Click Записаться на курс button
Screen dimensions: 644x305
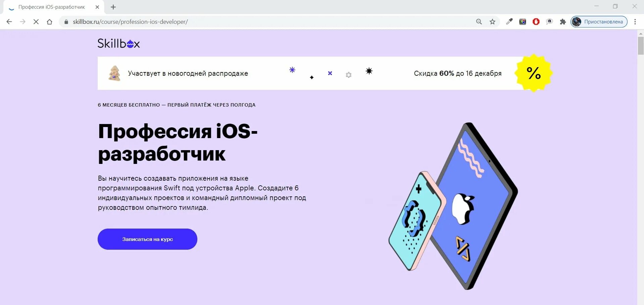[147, 239]
